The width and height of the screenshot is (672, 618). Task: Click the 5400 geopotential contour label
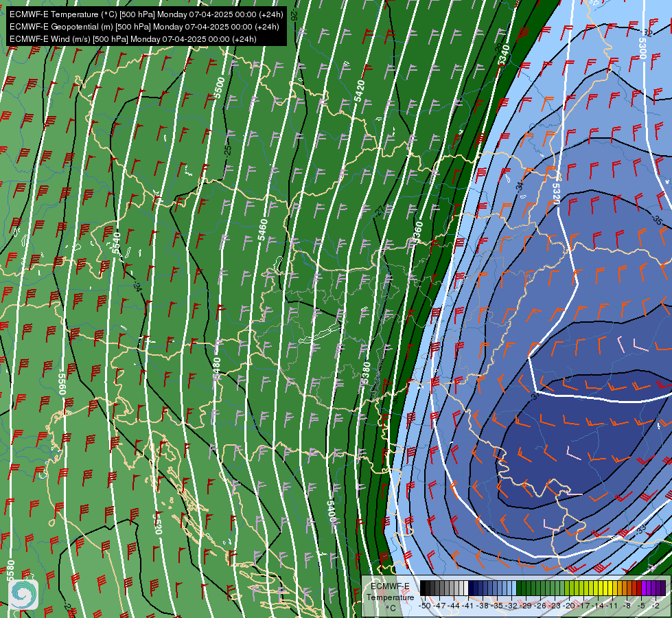coord(331,511)
